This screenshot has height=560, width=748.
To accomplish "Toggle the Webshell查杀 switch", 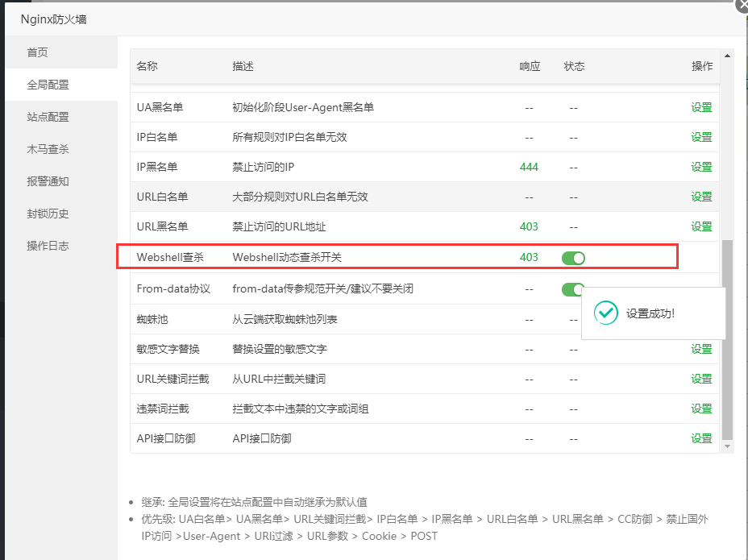I will (x=573, y=258).
